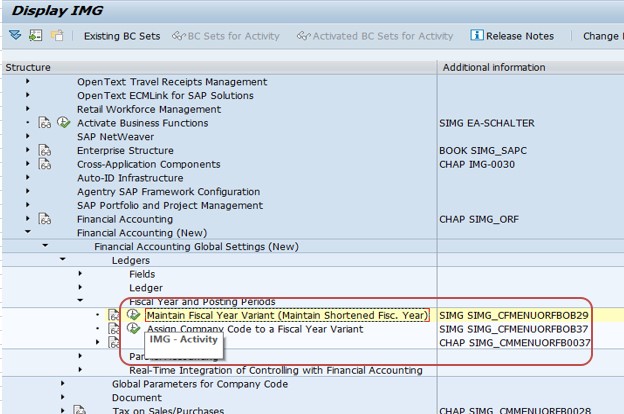Image resolution: width=624 pixels, height=414 pixels.
Task: Click the Release Notes info icon
Action: pyautogui.click(x=476, y=35)
